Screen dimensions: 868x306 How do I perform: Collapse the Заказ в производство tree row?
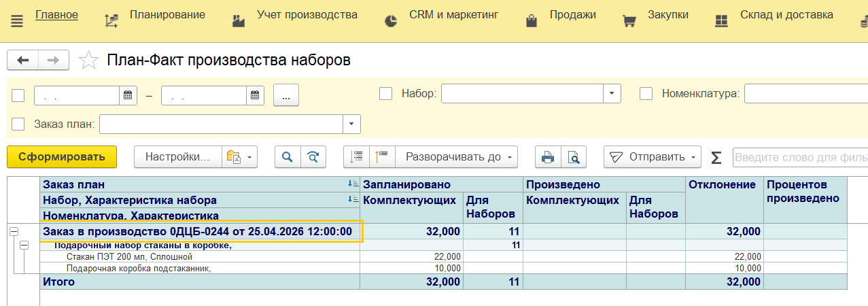[x=14, y=232]
